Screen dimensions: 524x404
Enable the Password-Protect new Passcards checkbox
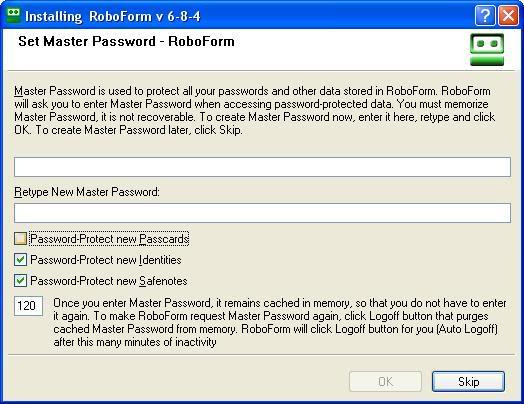point(20,239)
